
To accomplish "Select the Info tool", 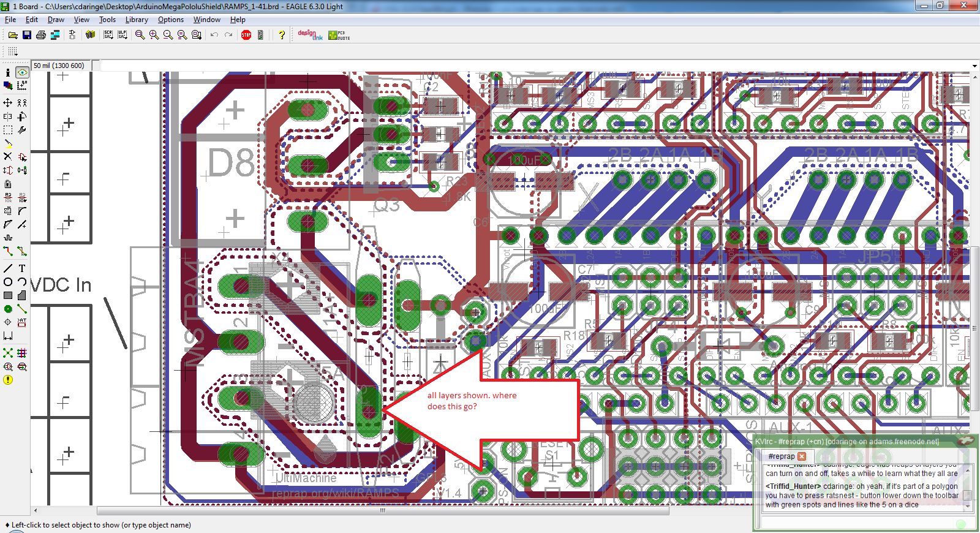I will (8, 72).
